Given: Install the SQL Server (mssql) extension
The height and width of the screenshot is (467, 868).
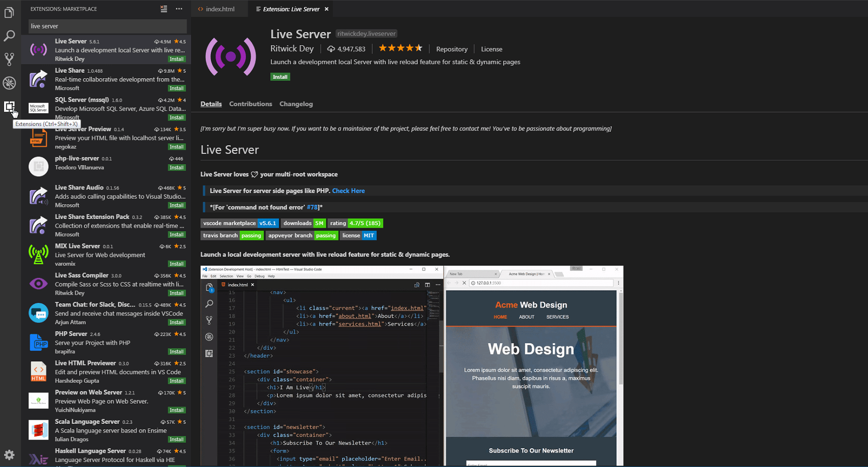Looking at the screenshot, I should click(x=176, y=117).
